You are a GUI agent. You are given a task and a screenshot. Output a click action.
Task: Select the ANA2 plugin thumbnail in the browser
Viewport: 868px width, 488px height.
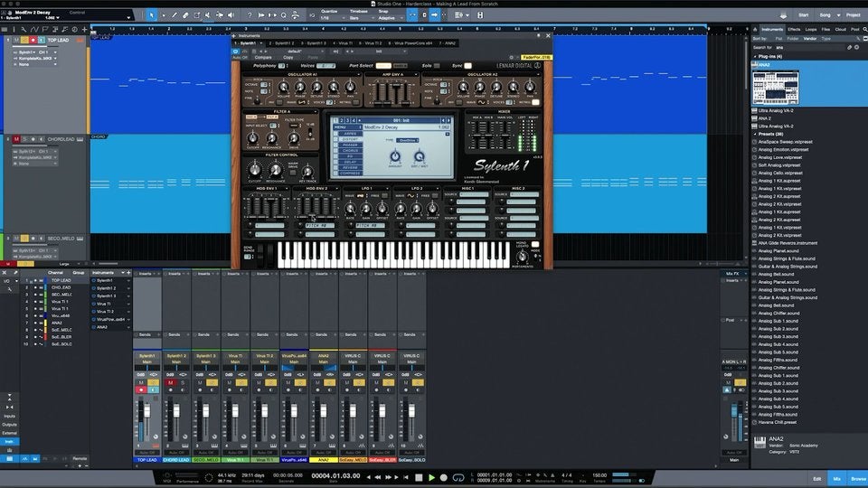[x=776, y=88]
